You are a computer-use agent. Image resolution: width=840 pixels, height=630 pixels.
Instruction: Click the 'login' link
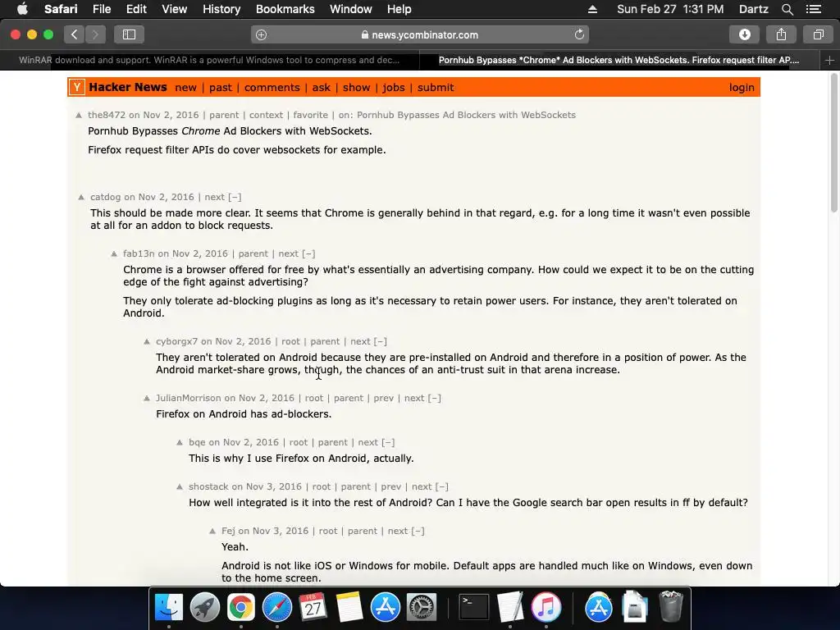742,87
